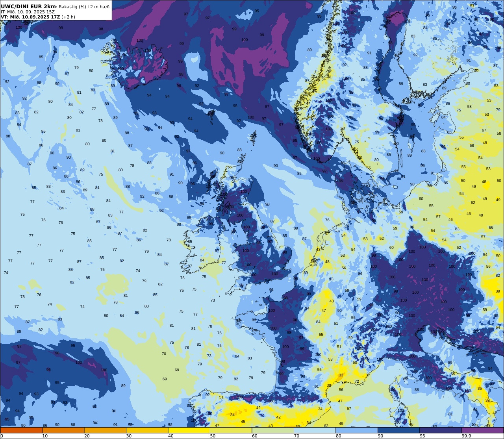Click the humidity value "45" on the map
This screenshot has height=439, width=504.
coord(243,422)
